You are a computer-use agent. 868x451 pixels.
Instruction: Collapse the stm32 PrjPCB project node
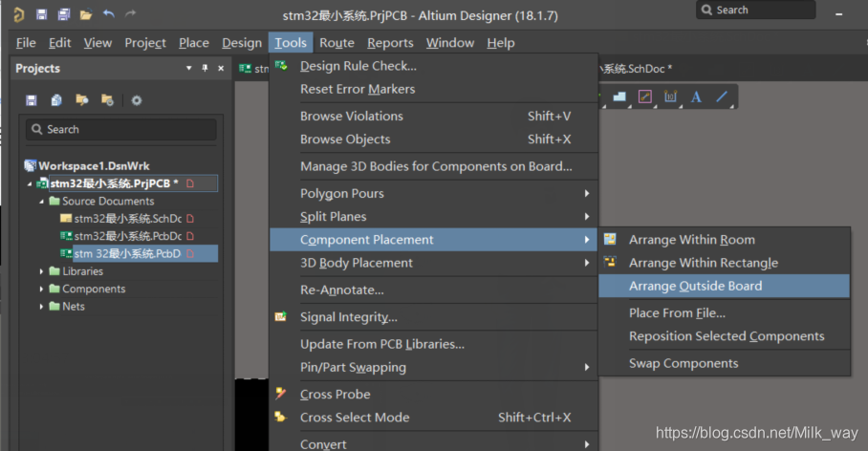pos(30,183)
